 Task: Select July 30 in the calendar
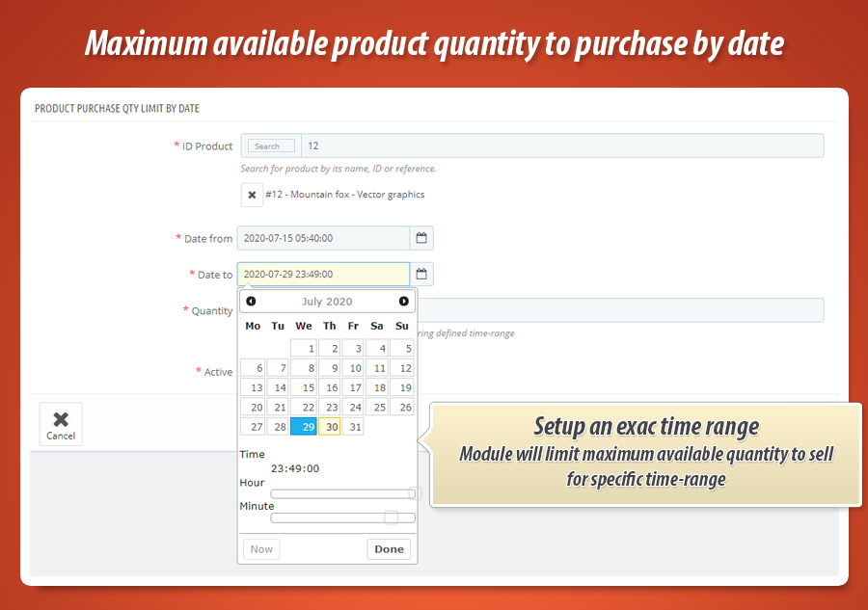[x=329, y=427]
